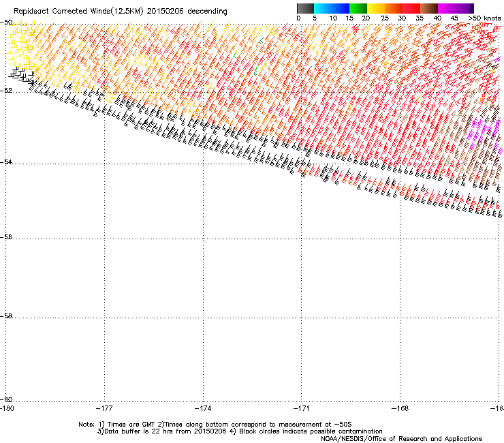This screenshot has width=504, height=443.
Task: Select the brown 35-40 knots color segment
Action: click(429, 8)
